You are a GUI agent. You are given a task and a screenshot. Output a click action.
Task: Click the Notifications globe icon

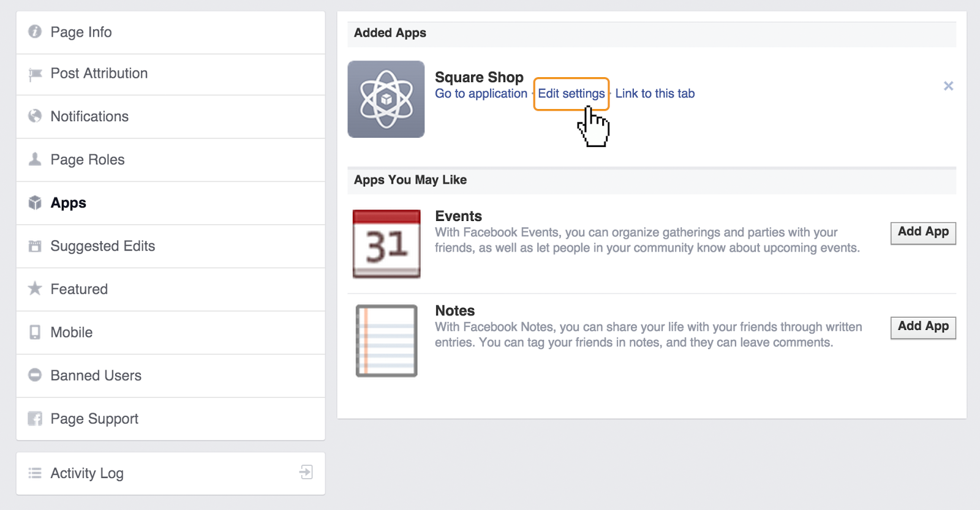pos(35,116)
